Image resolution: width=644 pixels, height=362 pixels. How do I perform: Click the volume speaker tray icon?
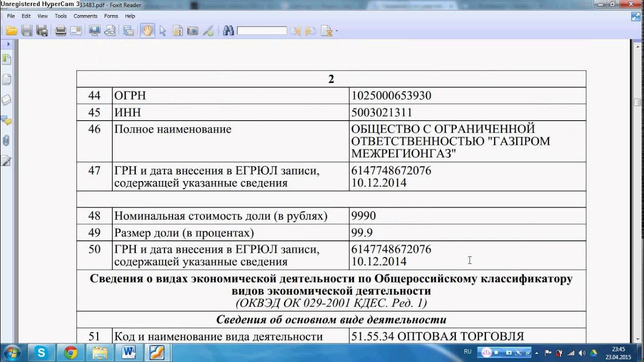(x=582, y=352)
